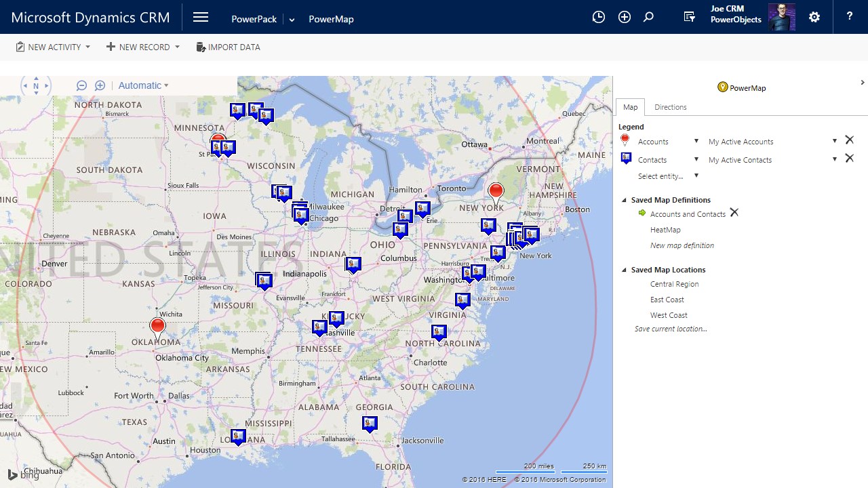Viewport: 868px width, 488px height.
Task: Select the red account pin in New York state
Action: (x=496, y=192)
